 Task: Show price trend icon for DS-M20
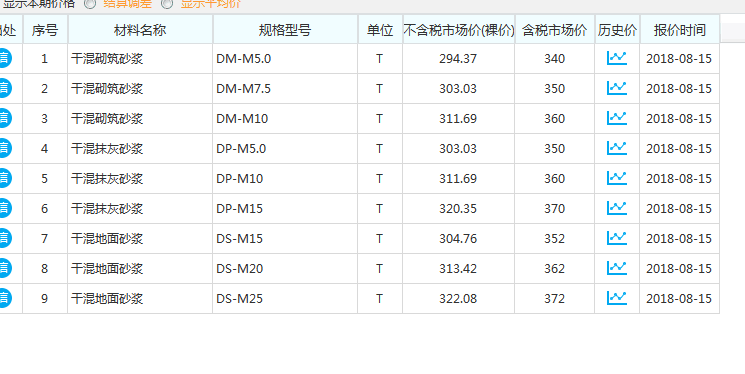coord(617,268)
